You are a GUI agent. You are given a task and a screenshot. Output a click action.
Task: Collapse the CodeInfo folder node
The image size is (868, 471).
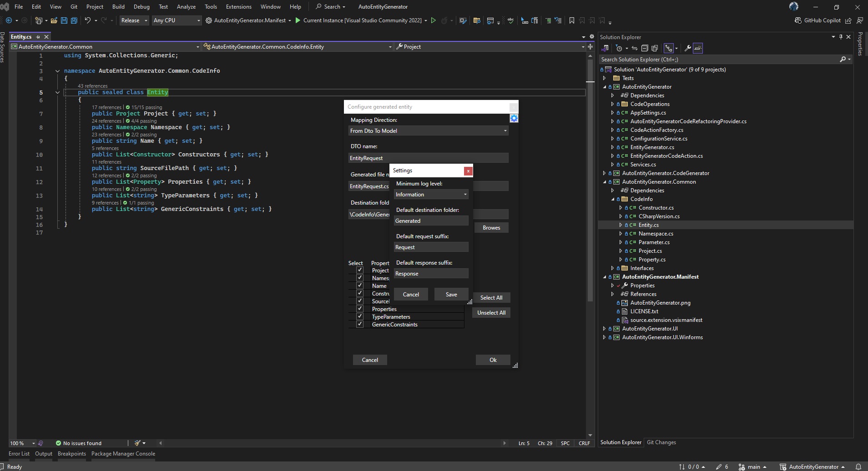point(613,199)
